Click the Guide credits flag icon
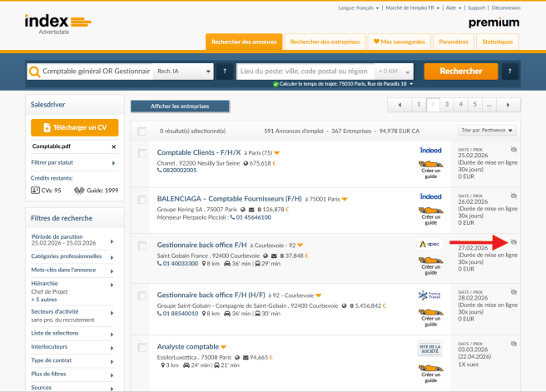This screenshot has width=546, height=392. click(x=79, y=191)
